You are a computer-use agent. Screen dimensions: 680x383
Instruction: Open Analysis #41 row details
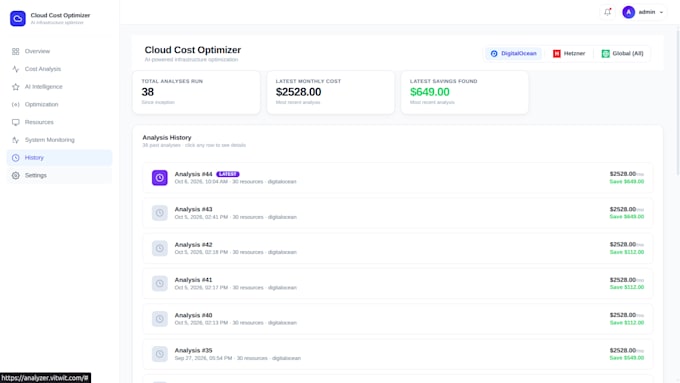398,284
